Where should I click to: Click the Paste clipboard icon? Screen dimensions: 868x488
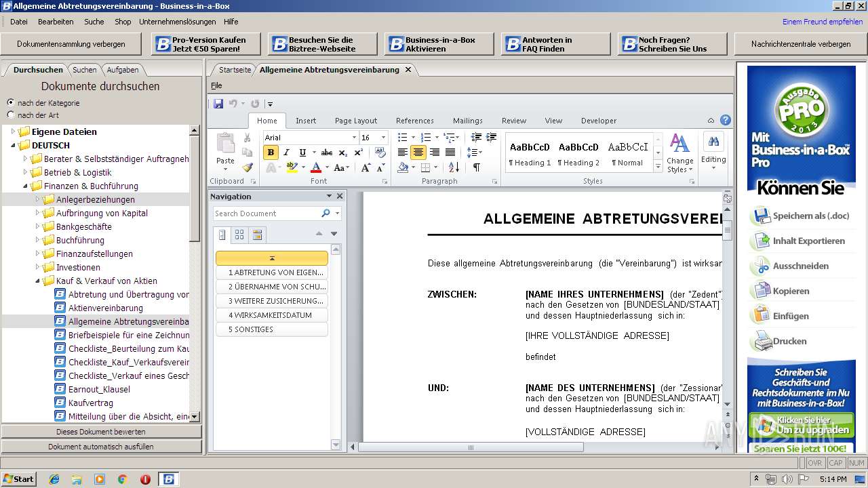225,144
